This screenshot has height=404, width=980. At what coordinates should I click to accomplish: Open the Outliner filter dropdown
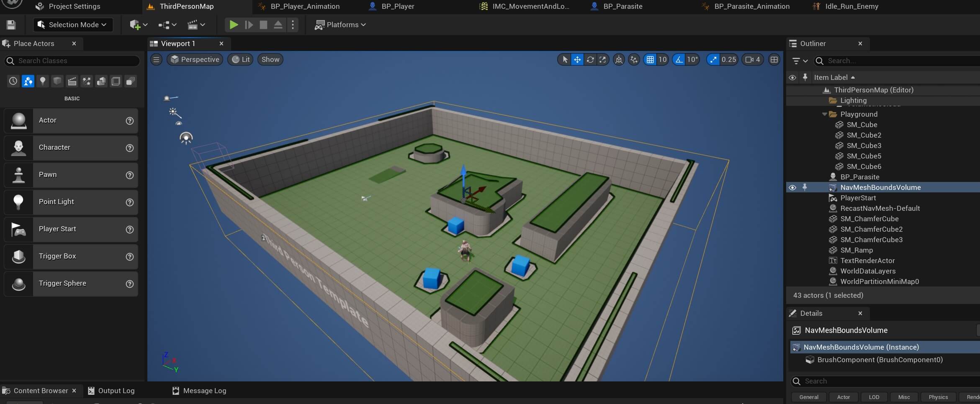(800, 61)
